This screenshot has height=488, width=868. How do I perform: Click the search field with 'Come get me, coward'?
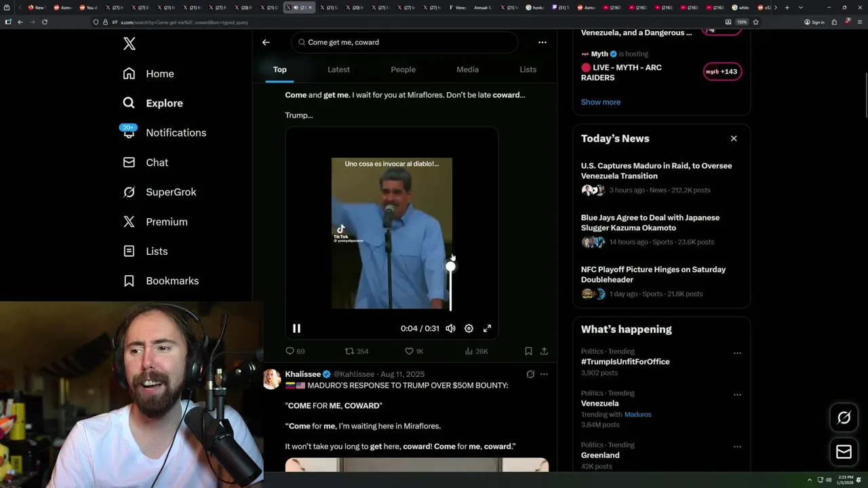pyautogui.click(x=405, y=42)
